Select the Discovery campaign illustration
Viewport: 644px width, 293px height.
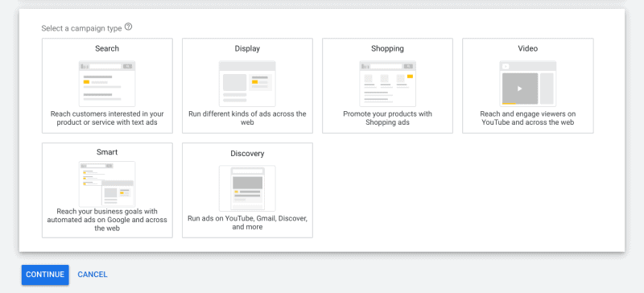click(x=247, y=188)
